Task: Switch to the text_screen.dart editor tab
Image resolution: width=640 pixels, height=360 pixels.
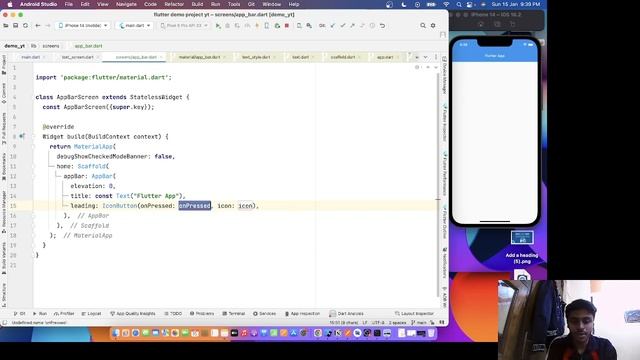Action: (x=78, y=57)
